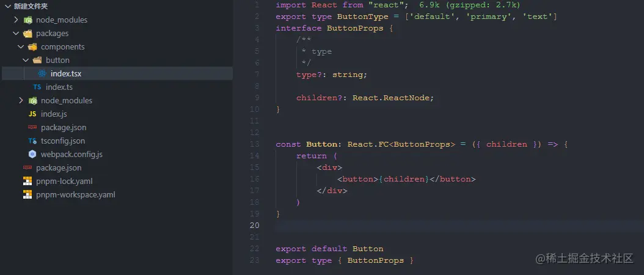The width and height of the screenshot is (644, 275).
Task: Click the import cost hint "6.9k (gzipped: 2.7k)"
Action: tap(469, 5)
